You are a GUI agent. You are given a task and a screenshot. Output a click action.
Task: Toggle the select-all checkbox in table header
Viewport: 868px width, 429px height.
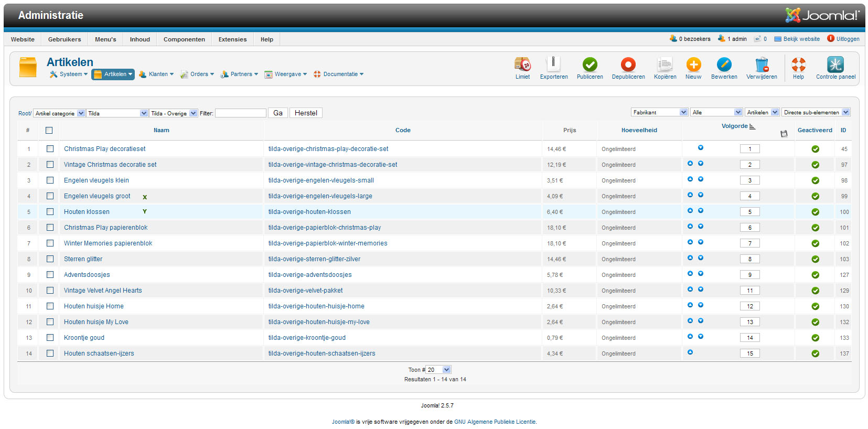[49, 131]
